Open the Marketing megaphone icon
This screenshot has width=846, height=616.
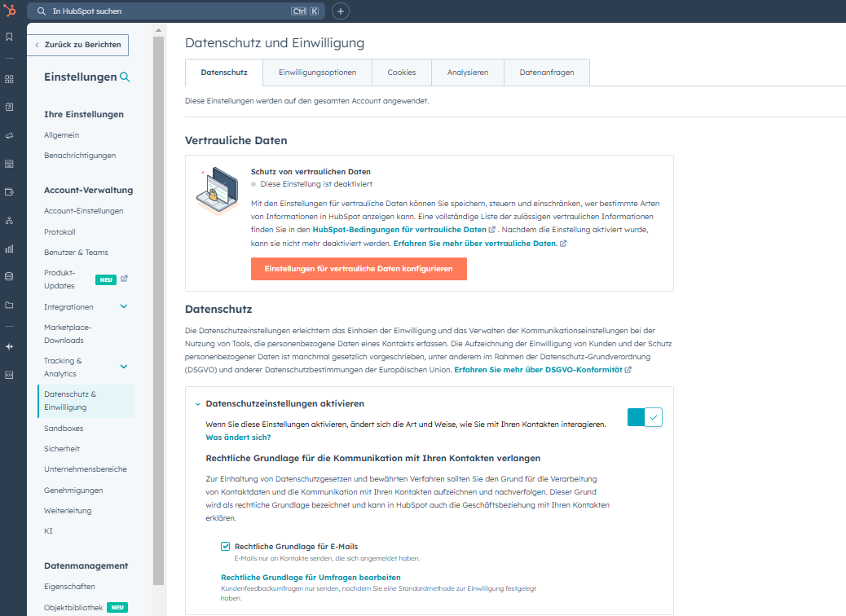pos(9,136)
